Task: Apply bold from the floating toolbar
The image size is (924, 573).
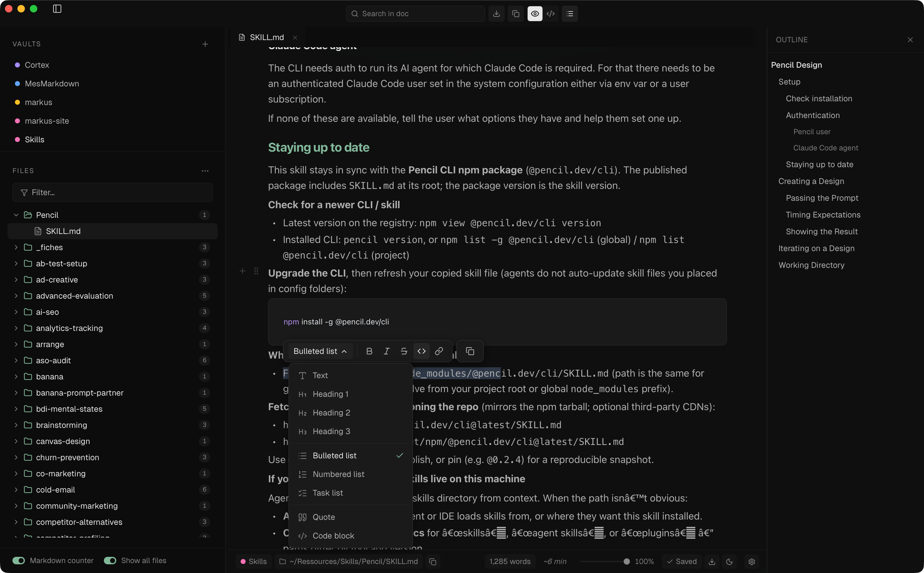Action: [369, 351]
